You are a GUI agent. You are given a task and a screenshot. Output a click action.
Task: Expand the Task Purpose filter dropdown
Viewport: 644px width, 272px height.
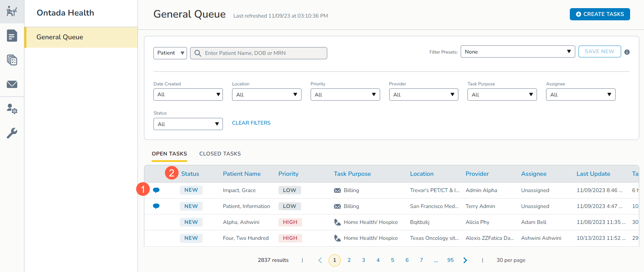[502, 95]
